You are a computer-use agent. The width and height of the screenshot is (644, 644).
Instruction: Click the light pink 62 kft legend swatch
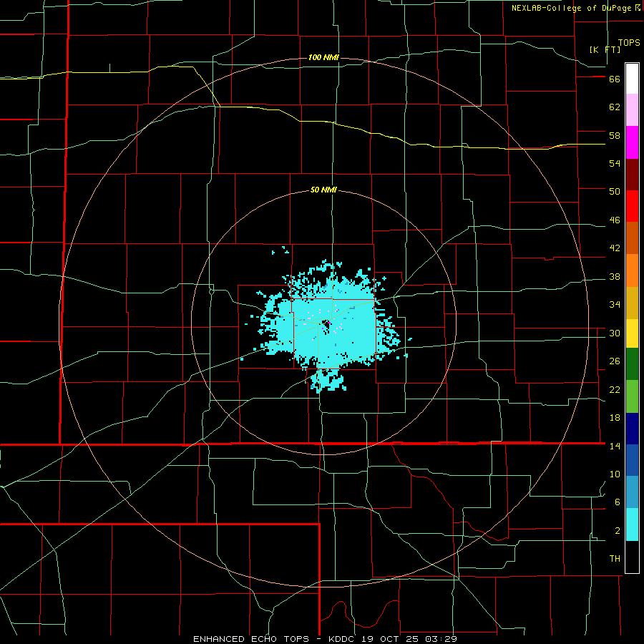[x=632, y=109]
